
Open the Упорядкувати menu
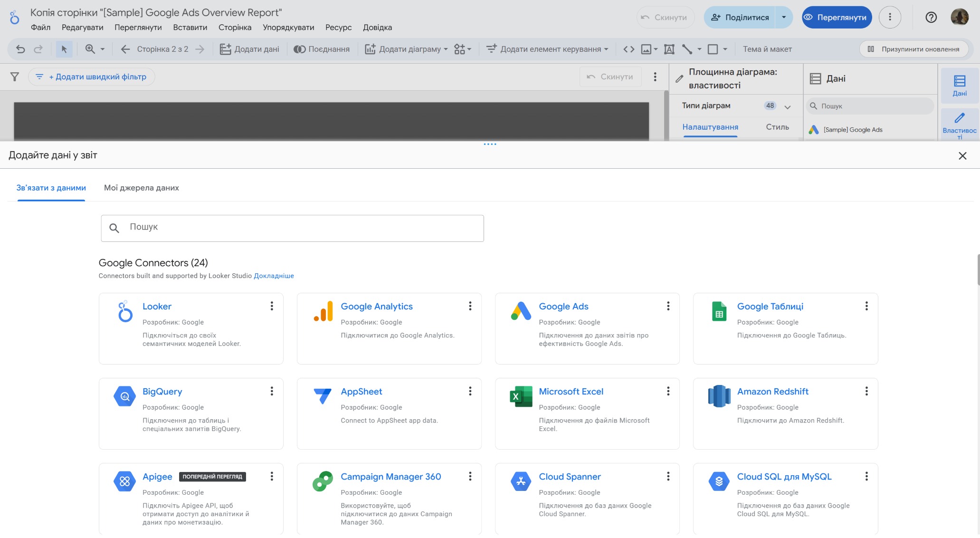[288, 28]
